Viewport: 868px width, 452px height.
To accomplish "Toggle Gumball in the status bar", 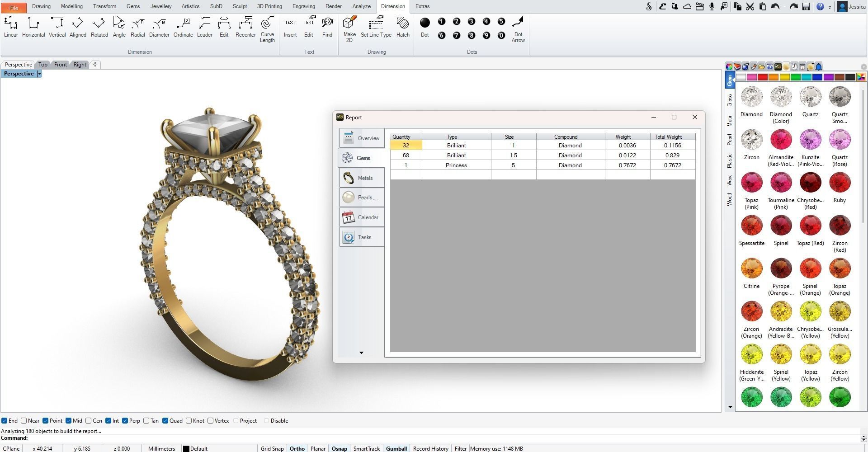I will pyautogui.click(x=396, y=448).
